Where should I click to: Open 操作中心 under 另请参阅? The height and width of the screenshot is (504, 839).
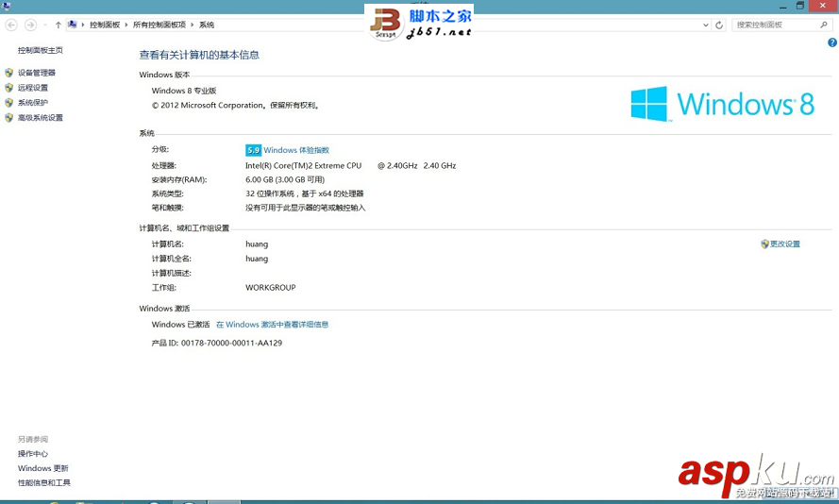tap(33, 454)
